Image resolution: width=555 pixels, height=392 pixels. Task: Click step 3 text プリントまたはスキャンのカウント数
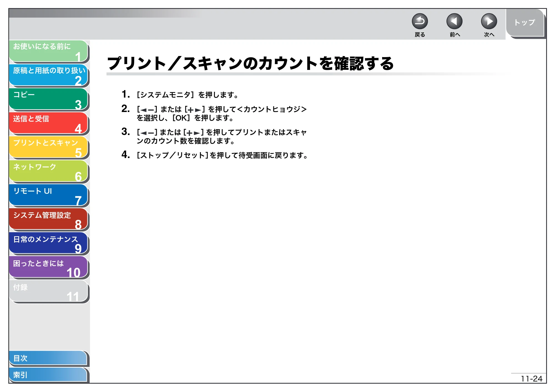tap(221, 136)
